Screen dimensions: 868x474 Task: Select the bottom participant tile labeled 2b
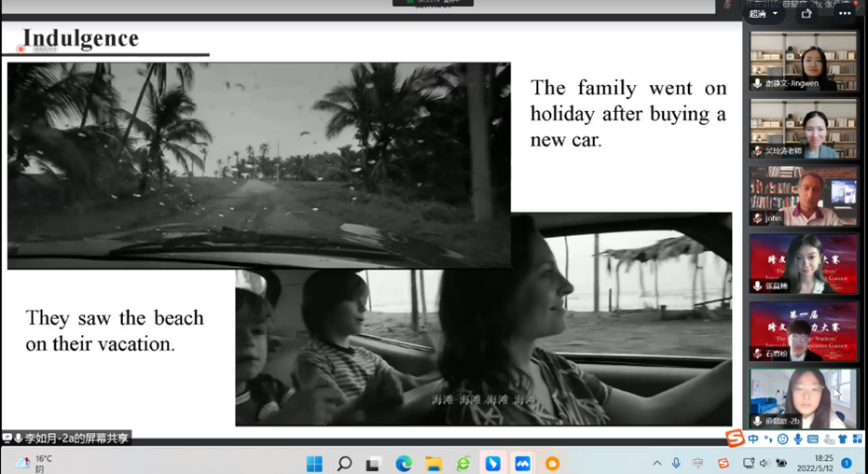[x=804, y=398]
